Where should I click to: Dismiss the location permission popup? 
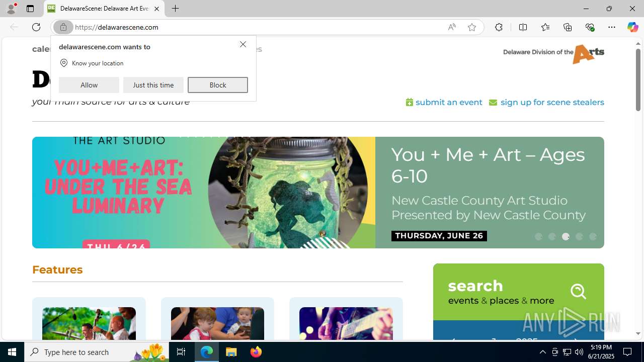tap(243, 45)
